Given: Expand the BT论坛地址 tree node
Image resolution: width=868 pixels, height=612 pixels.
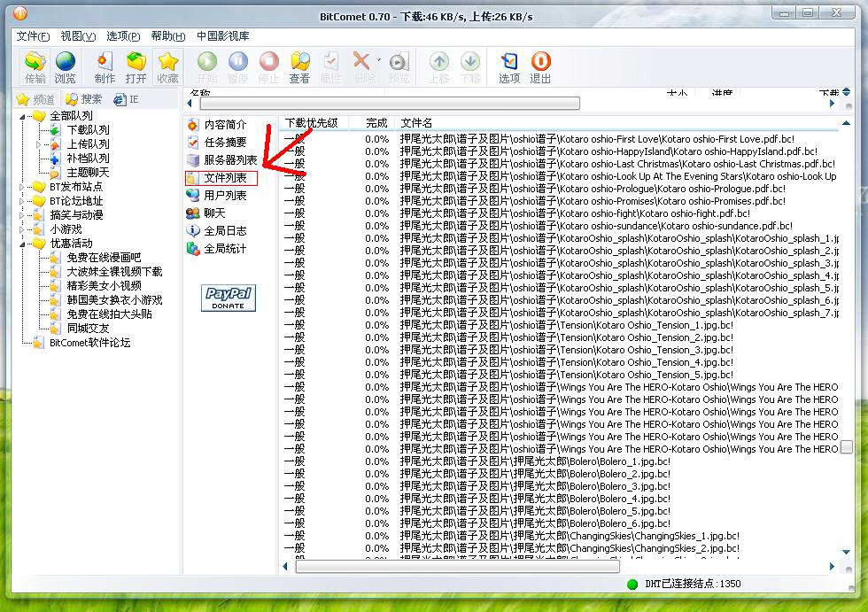Looking at the screenshot, I should [x=22, y=201].
